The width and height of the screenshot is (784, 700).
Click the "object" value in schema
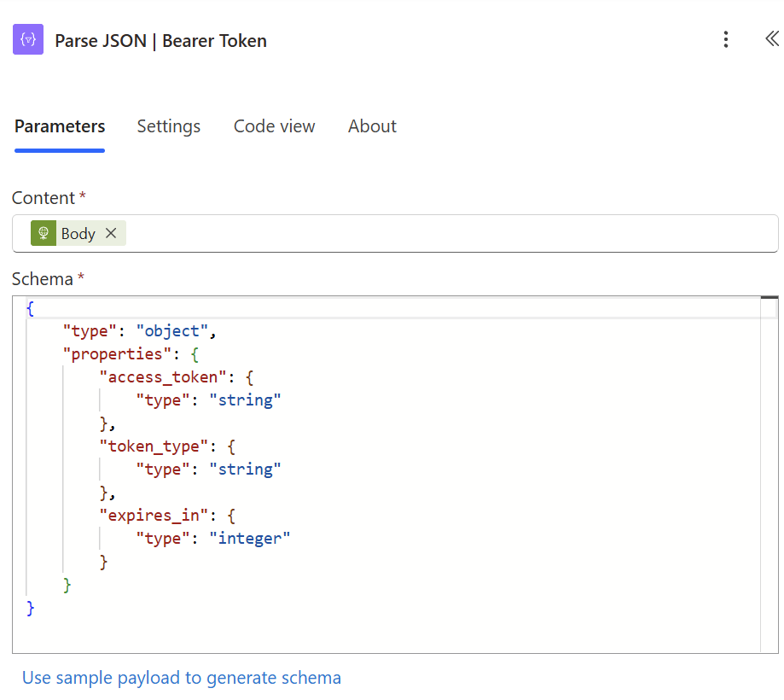pos(172,331)
